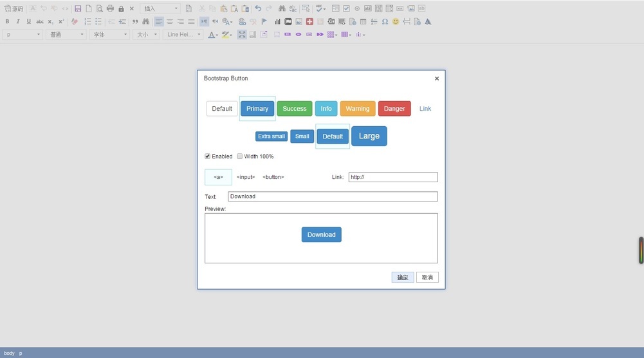Select the <input> tag type

coord(246,177)
